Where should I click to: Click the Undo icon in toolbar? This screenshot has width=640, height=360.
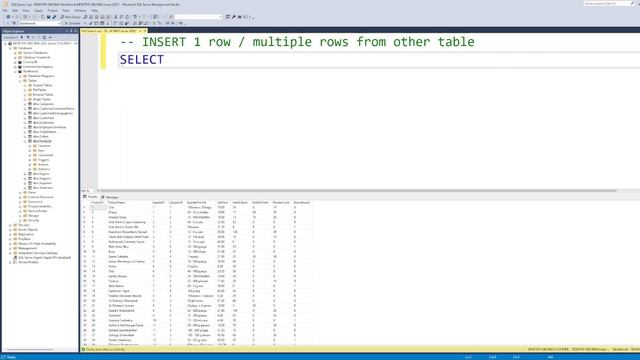(x=135, y=17)
